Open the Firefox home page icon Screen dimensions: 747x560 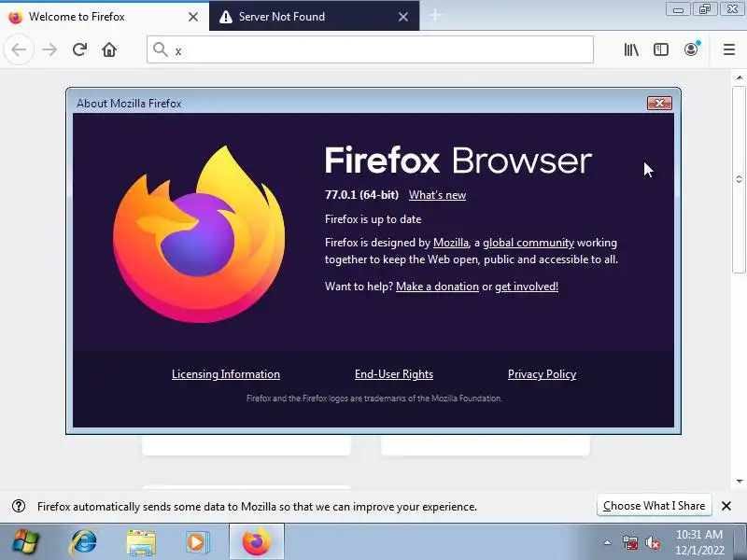[x=109, y=49]
